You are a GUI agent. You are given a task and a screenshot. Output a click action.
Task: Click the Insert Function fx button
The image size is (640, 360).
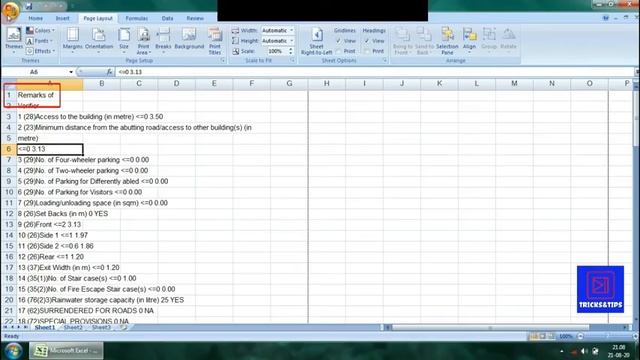tap(109, 72)
